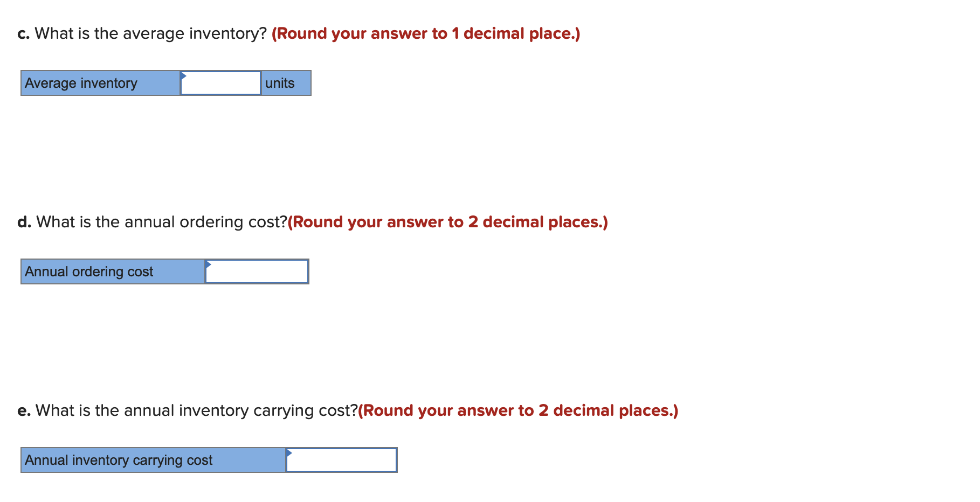
Task: Click the Average inventory input box
Action: coord(221,83)
